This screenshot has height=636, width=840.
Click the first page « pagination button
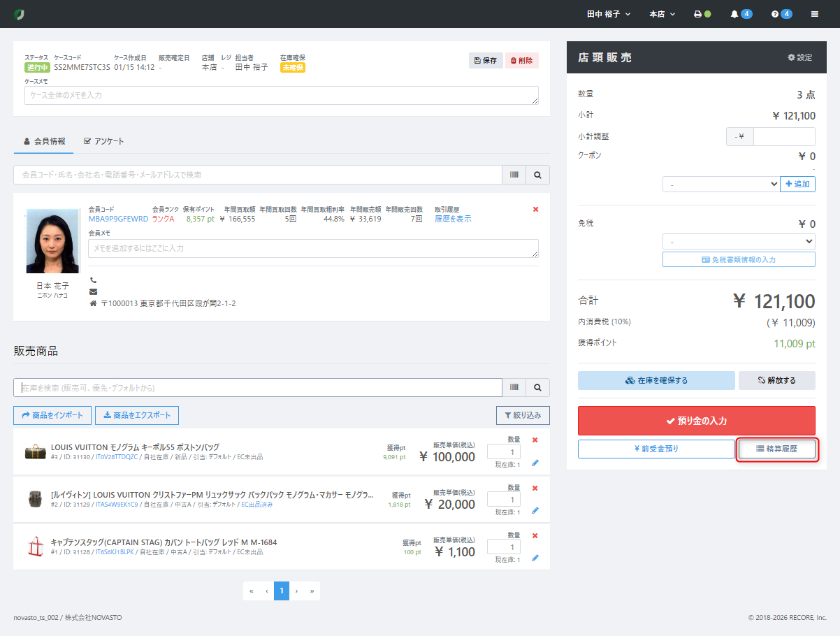click(x=252, y=591)
